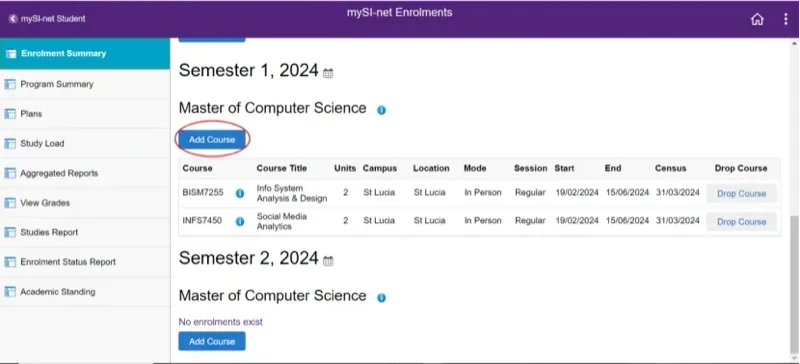Click the info icon beside Semester 1 Master of Computer Science
The width and height of the screenshot is (800, 364).
[381, 110]
